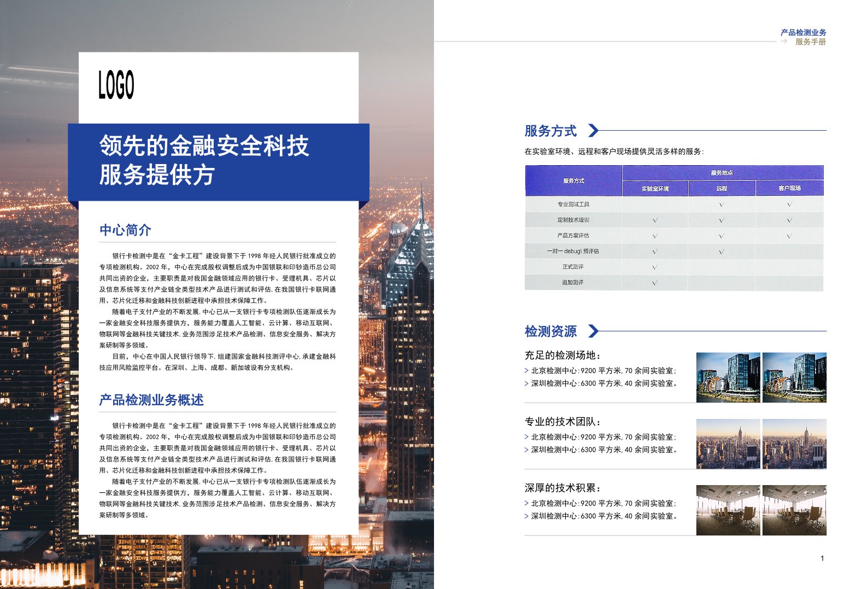Click the cover title 领先的金融安全科技
This screenshot has width=868, height=589.
tap(204, 146)
